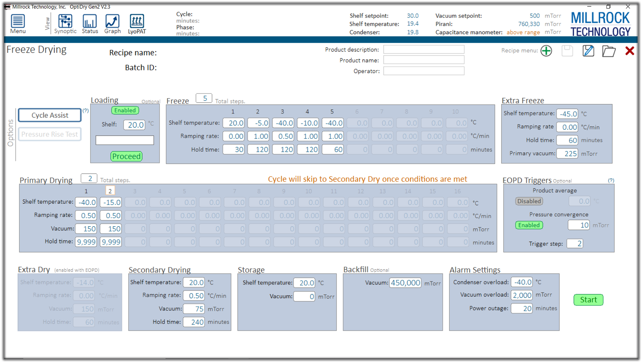Select the Freeze total steps field
Screen dimensions: 644x362
[x=204, y=98]
